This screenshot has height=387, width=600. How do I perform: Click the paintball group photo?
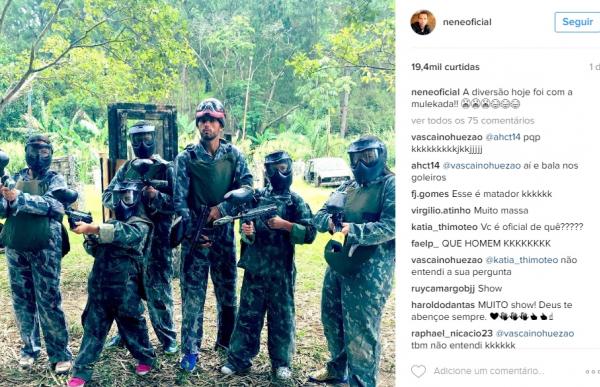197,193
